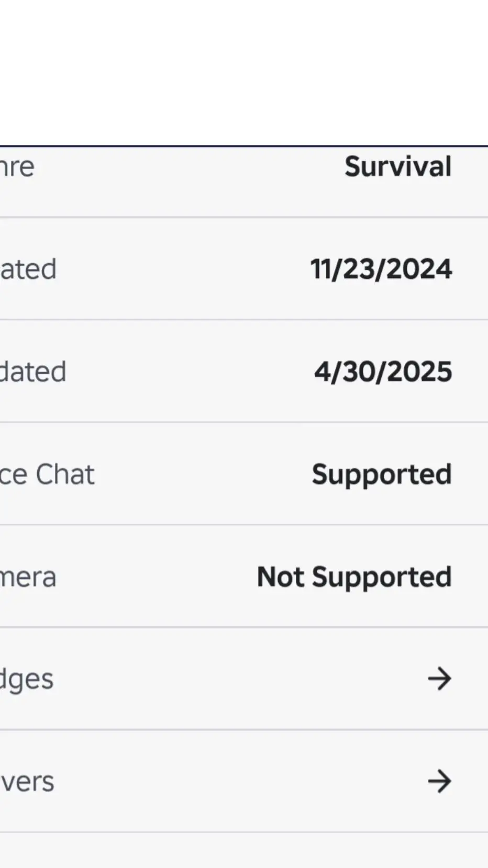Click the Voice Chat Supported value

[x=382, y=475]
